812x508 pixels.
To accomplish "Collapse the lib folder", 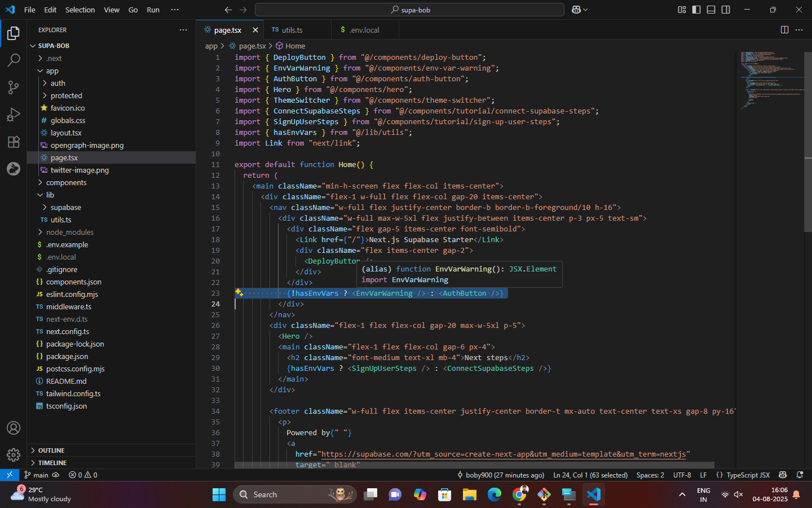I will [112, 195].
